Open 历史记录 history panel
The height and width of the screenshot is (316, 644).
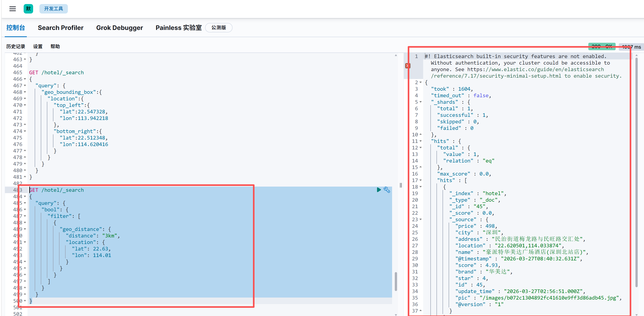tap(16, 46)
